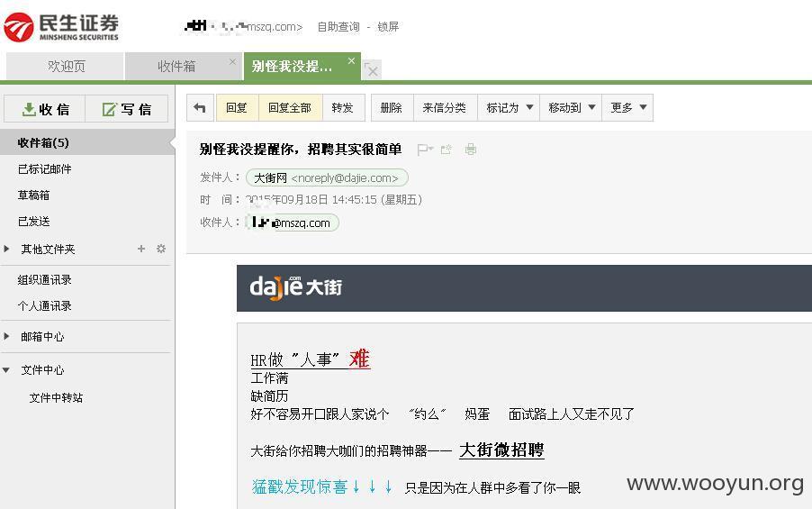The image size is (812, 509).
Task: Click 来信分类 button
Action: pos(445,108)
